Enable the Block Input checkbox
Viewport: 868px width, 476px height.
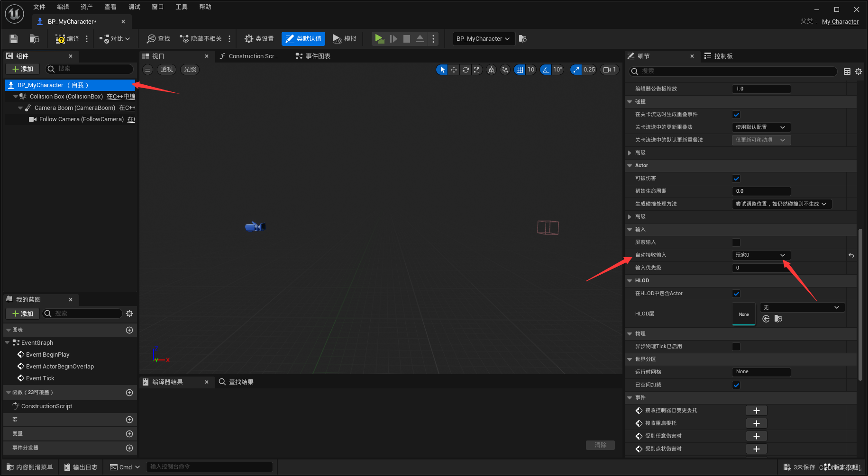click(x=736, y=242)
